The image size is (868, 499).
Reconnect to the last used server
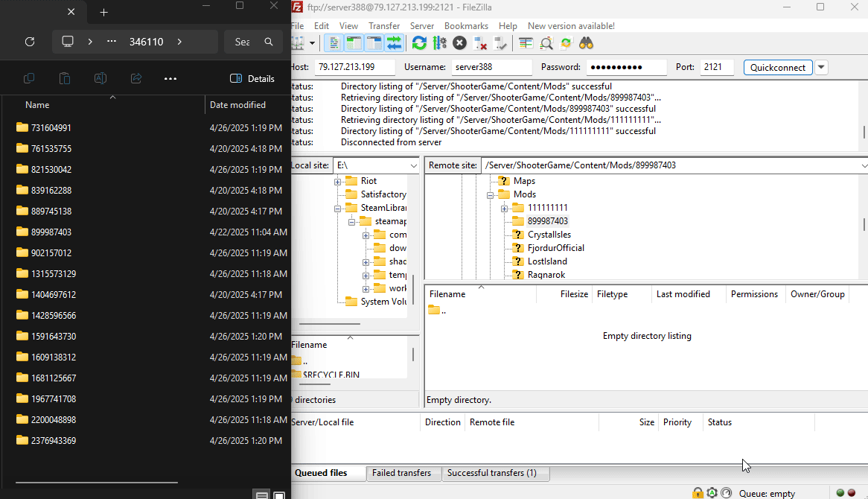pos(500,43)
